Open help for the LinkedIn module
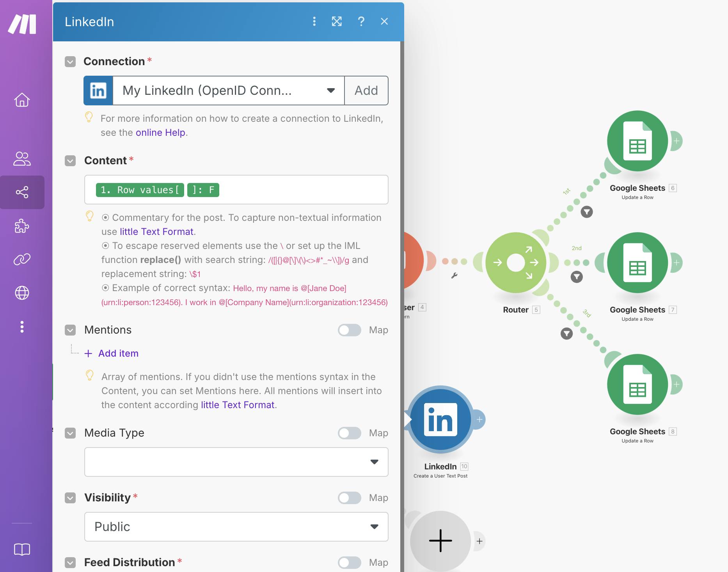Image resolution: width=728 pixels, height=572 pixels. pyautogui.click(x=361, y=21)
